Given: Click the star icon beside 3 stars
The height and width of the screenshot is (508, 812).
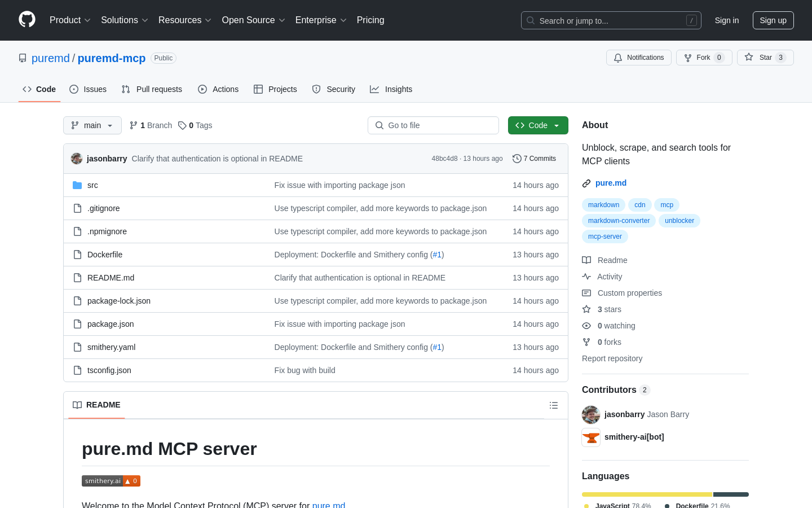Looking at the screenshot, I should (x=586, y=309).
